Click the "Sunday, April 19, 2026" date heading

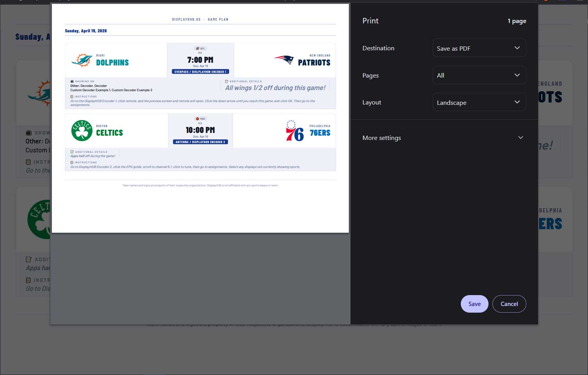coord(86,31)
